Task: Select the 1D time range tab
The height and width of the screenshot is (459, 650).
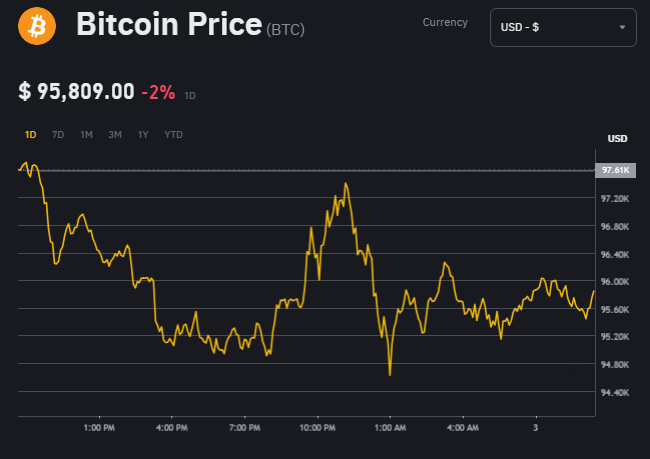Action: [30, 135]
